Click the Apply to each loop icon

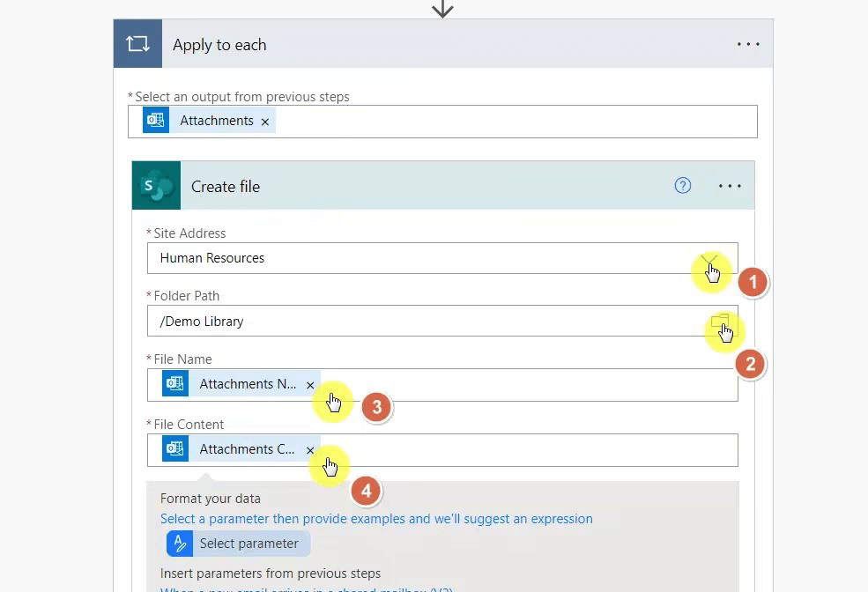click(x=137, y=44)
